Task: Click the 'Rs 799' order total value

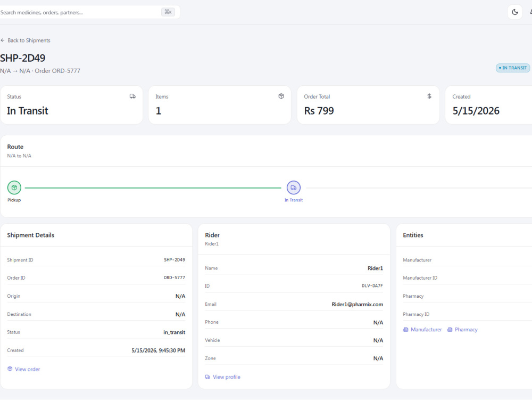Action: coord(319,111)
